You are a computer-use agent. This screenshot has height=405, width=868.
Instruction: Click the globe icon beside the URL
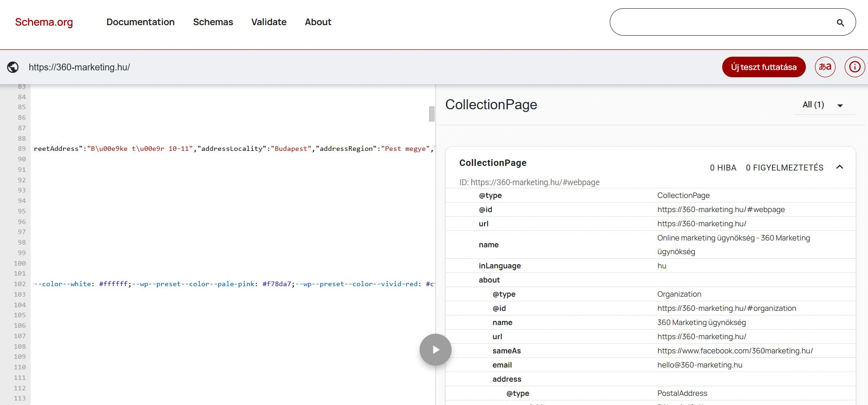13,67
